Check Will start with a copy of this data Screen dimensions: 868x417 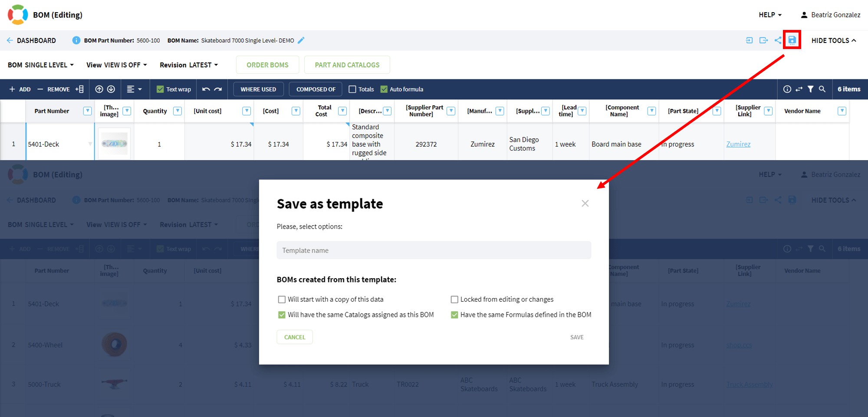(282, 299)
